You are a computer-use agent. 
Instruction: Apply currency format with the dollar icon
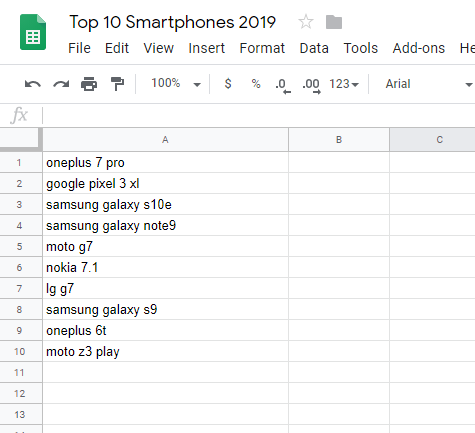pos(228,84)
